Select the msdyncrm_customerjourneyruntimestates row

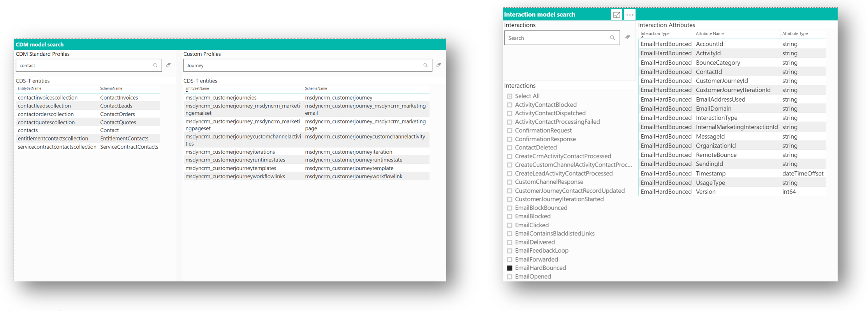click(307, 160)
